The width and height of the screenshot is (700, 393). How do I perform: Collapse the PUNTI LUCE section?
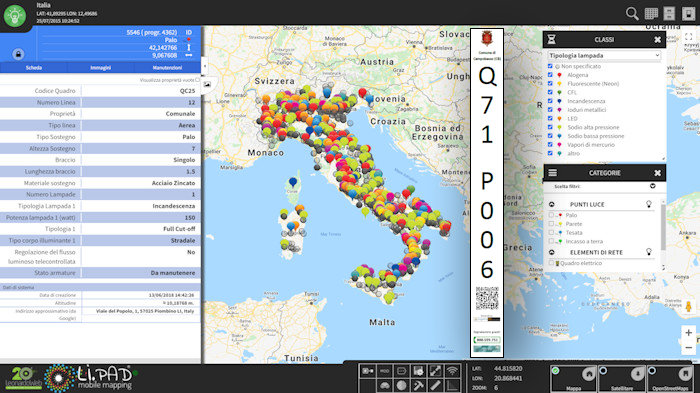click(x=552, y=204)
